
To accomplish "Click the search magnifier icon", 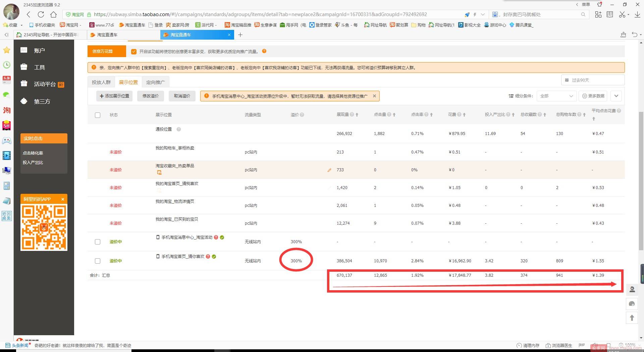I will tap(583, 14).
